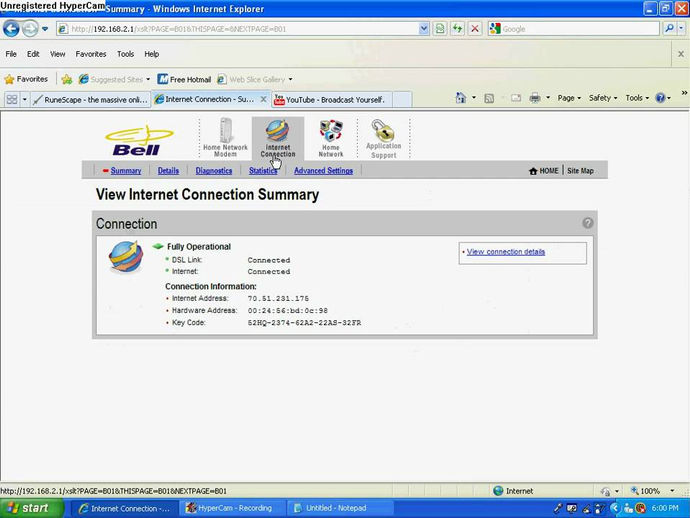
Task: Click the RSS Feeds icon
Action: point(489,98)
